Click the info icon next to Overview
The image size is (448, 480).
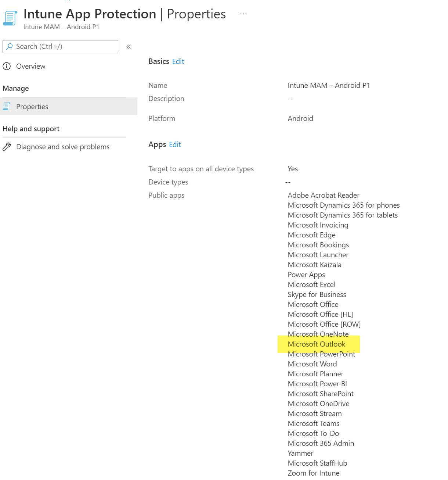(7, 66)
